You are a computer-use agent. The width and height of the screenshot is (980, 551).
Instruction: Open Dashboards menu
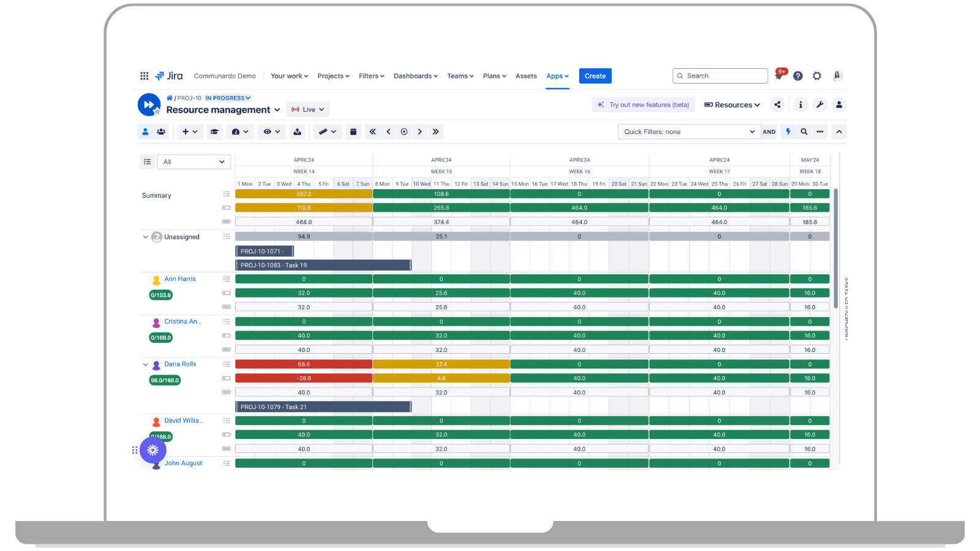[x=415, y=76]
